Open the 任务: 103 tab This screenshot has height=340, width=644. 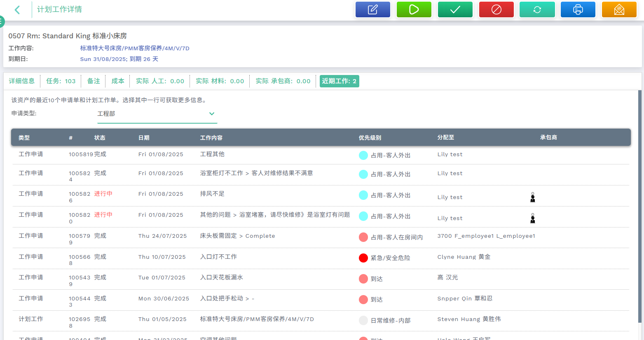click(x=61, y=81)
